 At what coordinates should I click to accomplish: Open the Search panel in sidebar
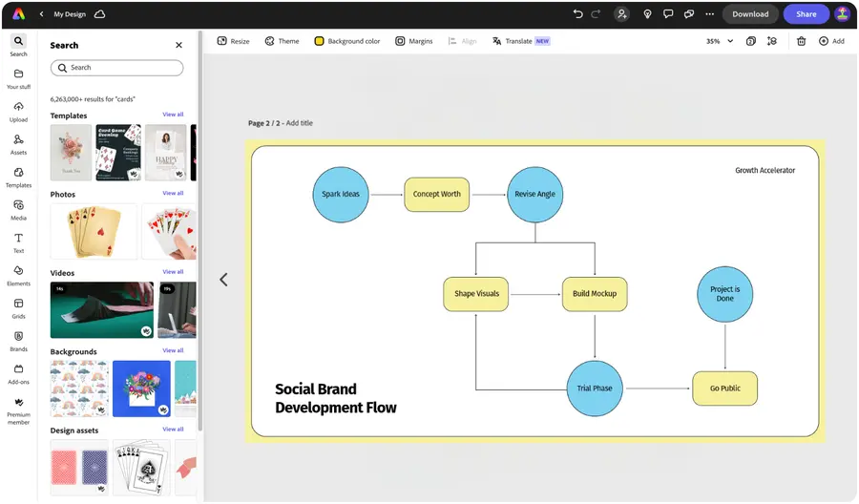pos(18,46)
